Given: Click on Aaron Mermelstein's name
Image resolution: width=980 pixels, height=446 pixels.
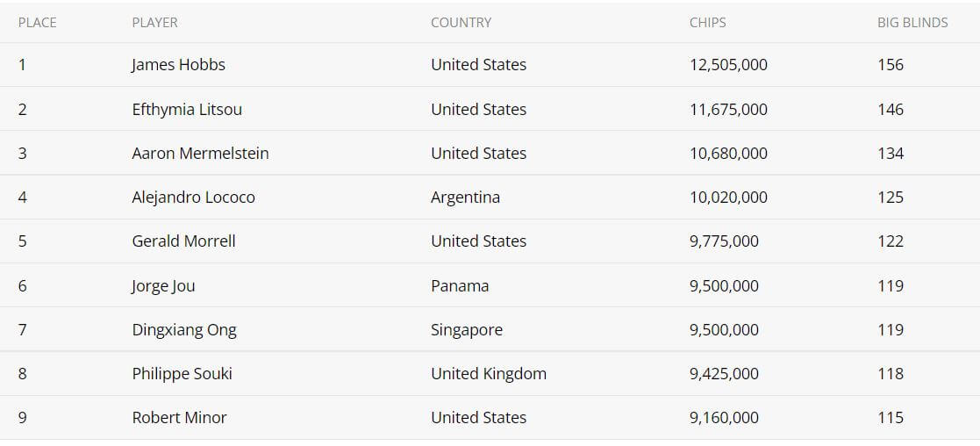Looking at the screenshot, I should (x=200, y=154).
